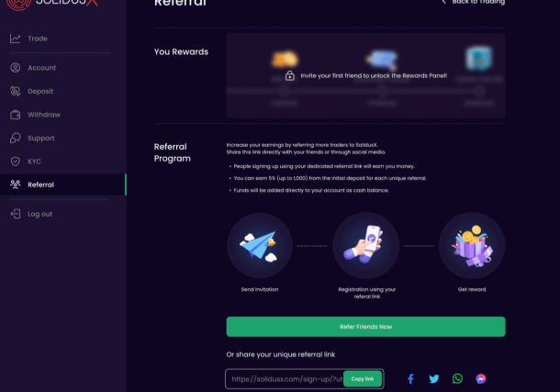
Task: Select the Referral sidebar item
Action: pos(63,185)
